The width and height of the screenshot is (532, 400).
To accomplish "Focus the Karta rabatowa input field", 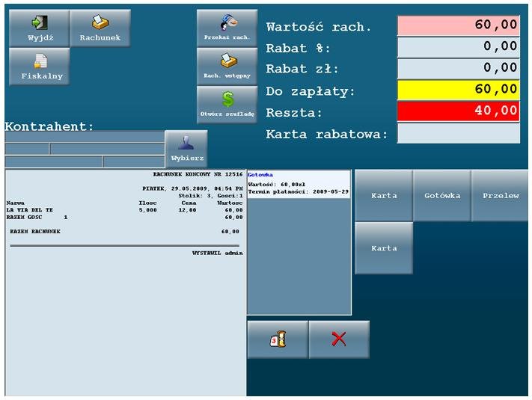I will (458, 134).
